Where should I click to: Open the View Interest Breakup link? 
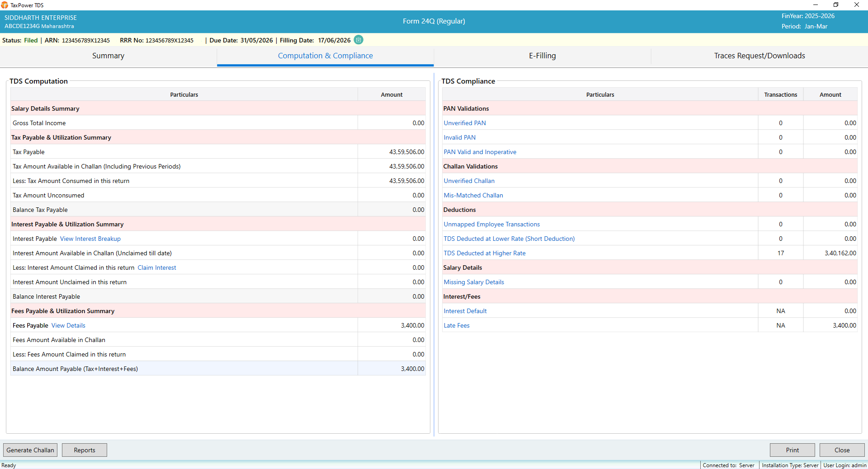(x=90, y=239)
